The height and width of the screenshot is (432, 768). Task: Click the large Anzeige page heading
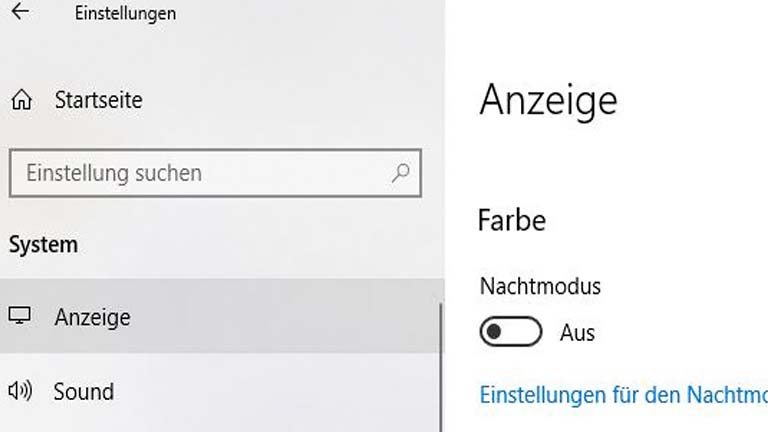click(548, 100)
